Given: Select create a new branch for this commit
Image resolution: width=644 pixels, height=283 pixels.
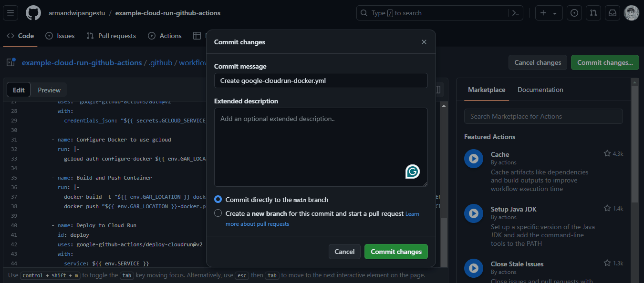Looking at the screenshot, I should (x=218, y=213).
